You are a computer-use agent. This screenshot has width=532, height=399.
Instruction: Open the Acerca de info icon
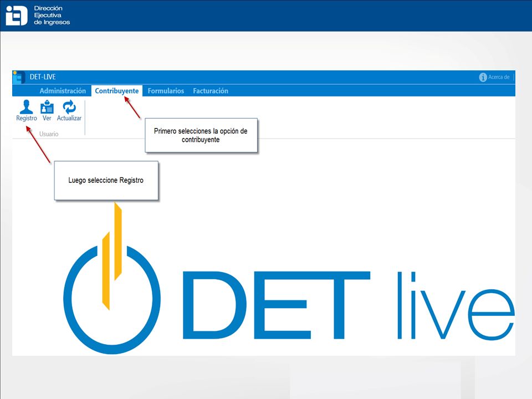coord(483,78)
